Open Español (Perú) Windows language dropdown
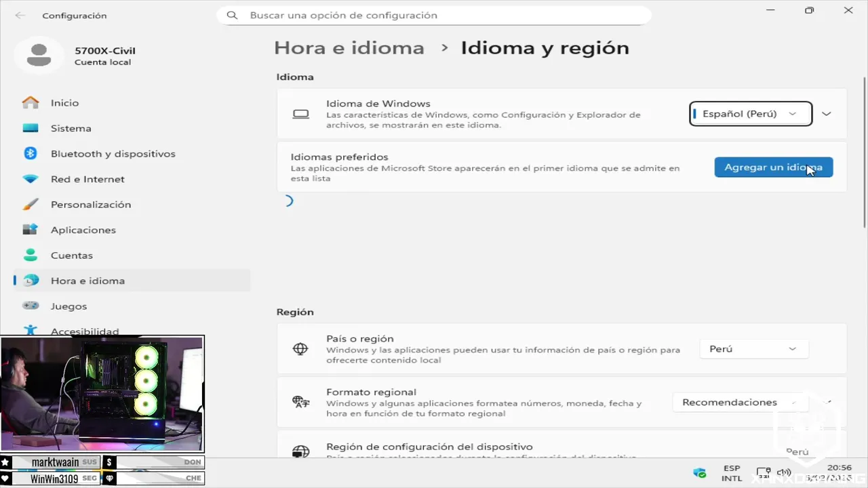The height and width of the screenshot is (488, 868). pyautogui.click(x=751, y=114)
